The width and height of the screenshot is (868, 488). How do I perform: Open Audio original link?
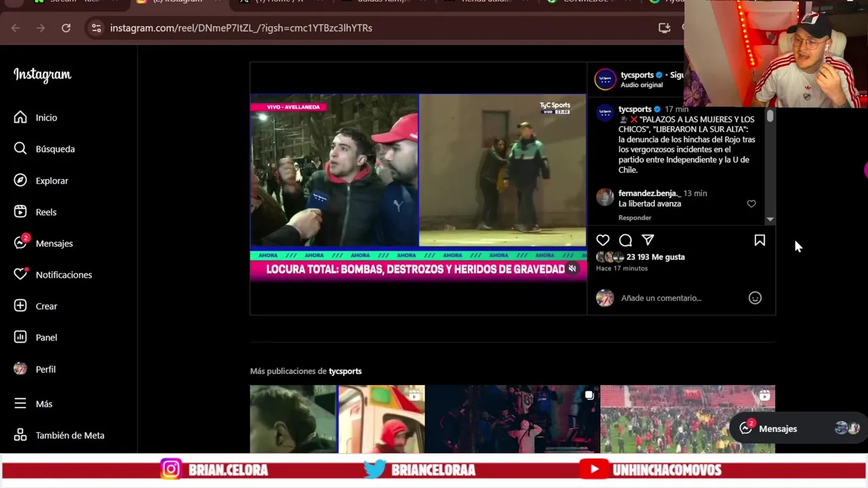click(642, 85)
